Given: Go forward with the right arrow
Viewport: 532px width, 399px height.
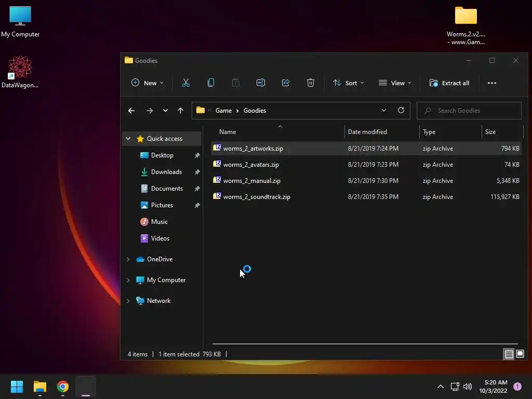Looking at the screenshot, I should pos(149,111).
